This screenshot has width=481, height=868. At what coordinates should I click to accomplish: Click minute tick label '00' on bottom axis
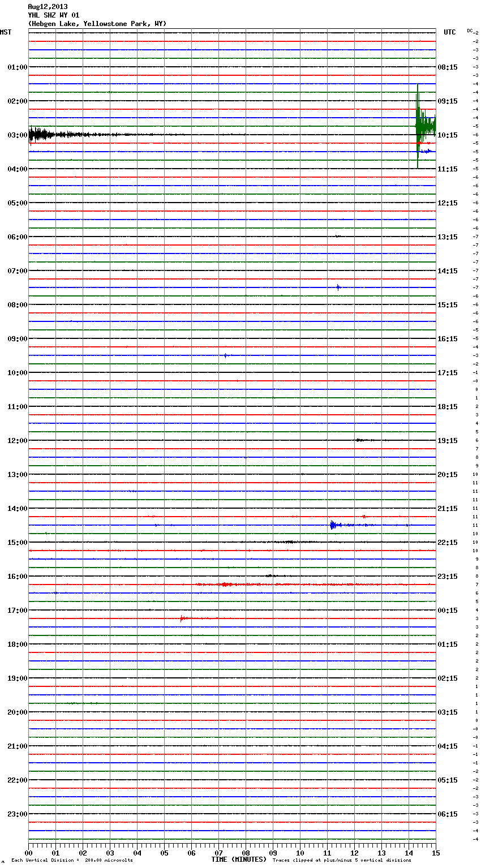click(x=28, y=853)
